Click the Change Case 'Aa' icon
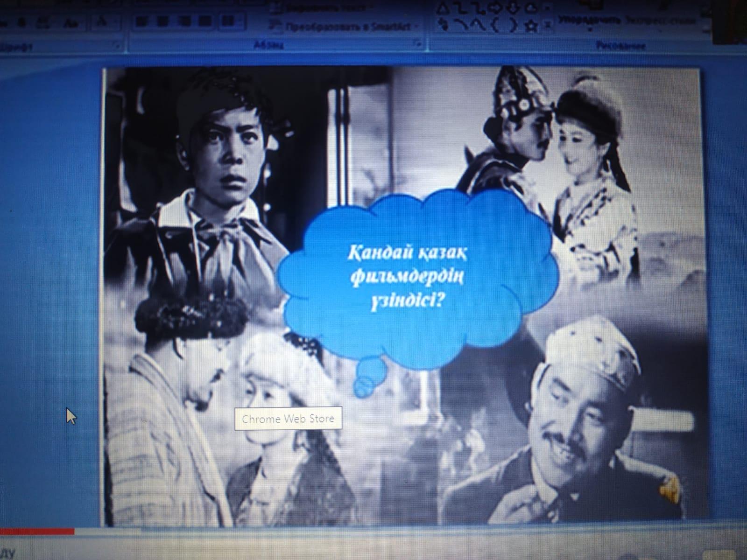 pyautogui.click(x=72, y=22)
